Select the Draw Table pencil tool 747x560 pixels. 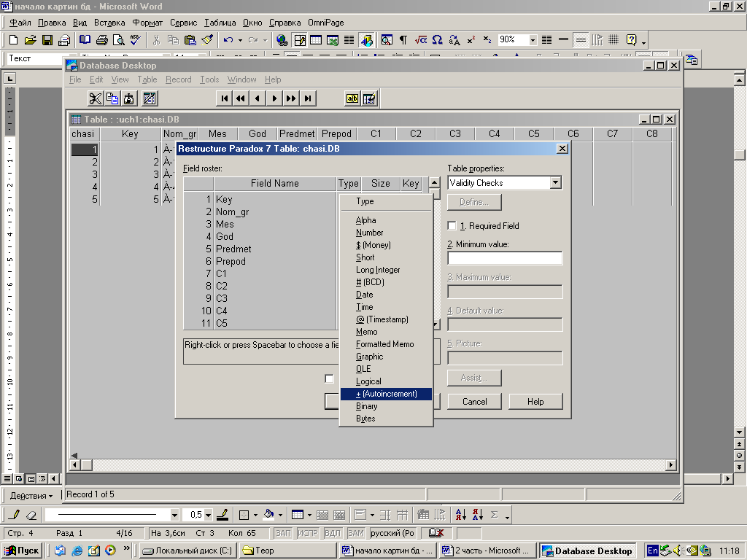pyautogui.click(x=15, y=515)
